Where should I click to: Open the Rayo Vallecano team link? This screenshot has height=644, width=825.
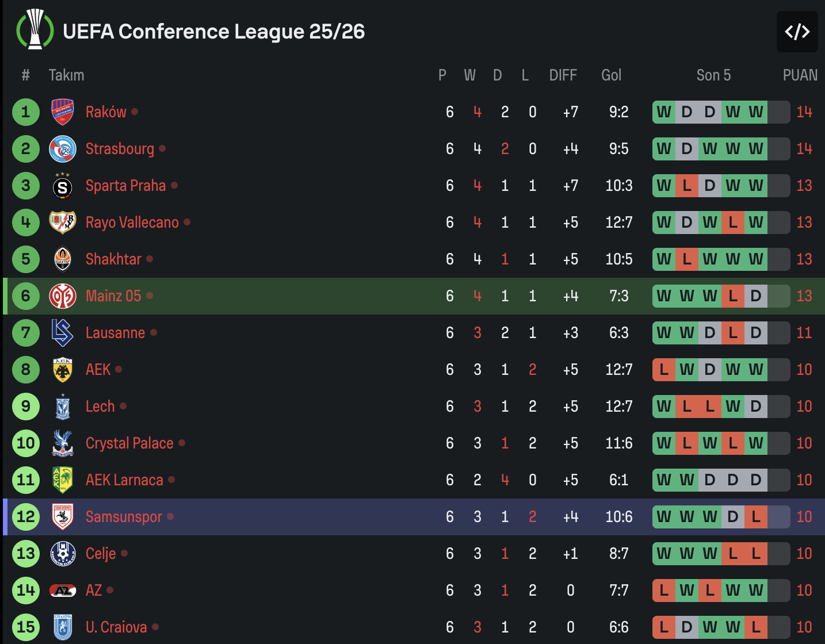click(132, 223)
